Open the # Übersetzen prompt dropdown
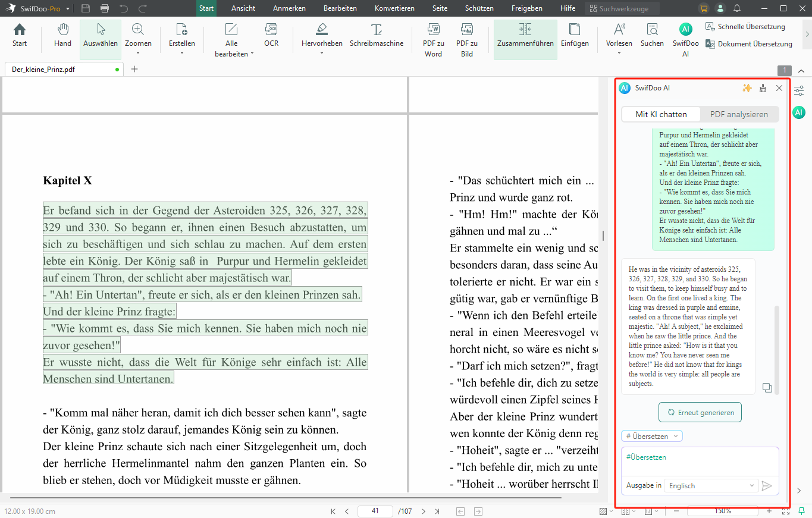Image resolution: width=812 pixels, height=518 pixels. 651,436
